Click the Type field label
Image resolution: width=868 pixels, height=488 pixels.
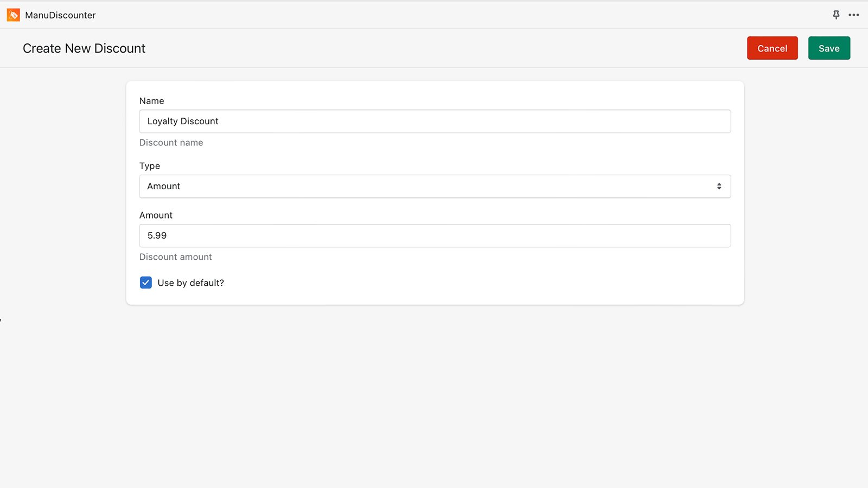point(150,166)
